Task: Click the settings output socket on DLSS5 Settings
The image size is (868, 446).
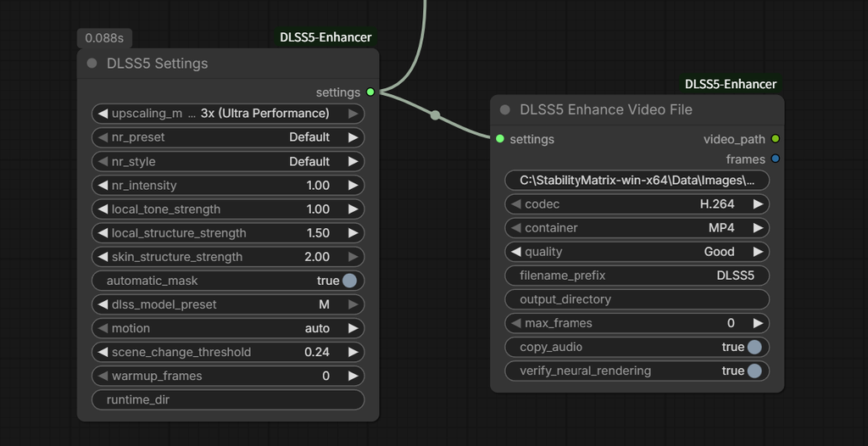Action: (x=370, y=92)
